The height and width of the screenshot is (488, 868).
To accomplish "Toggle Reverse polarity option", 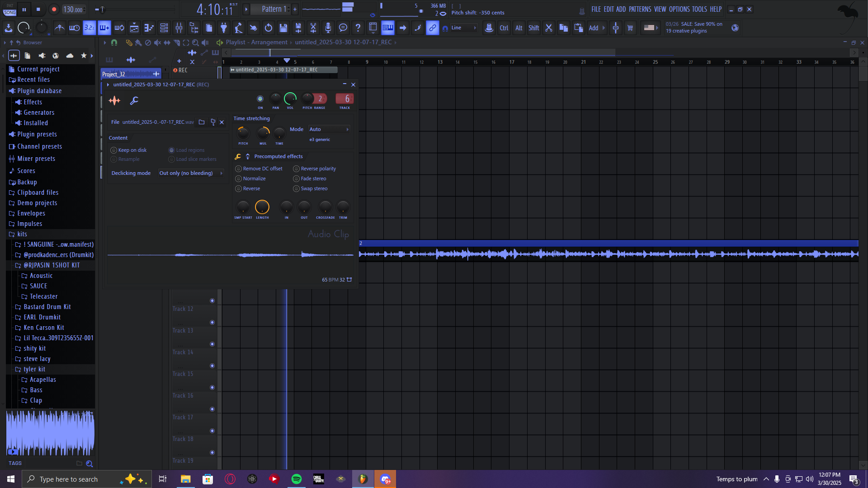I will coord(297,169).
